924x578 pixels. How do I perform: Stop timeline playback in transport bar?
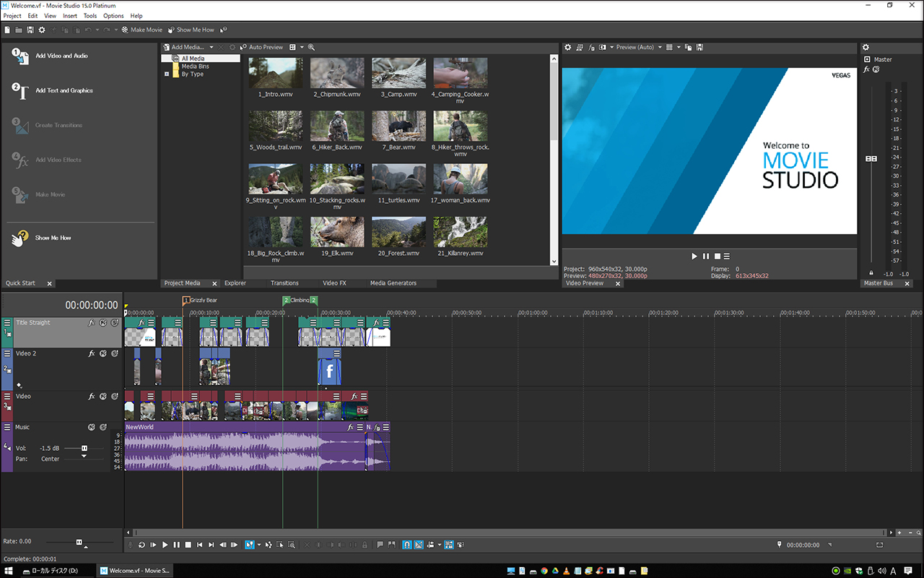(188, 545)
